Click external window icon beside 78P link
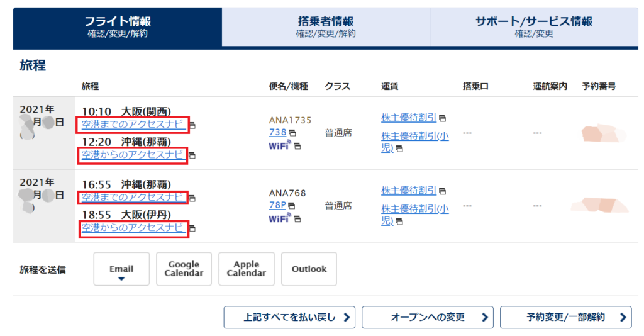644x336 pixels. click(292, 206)
